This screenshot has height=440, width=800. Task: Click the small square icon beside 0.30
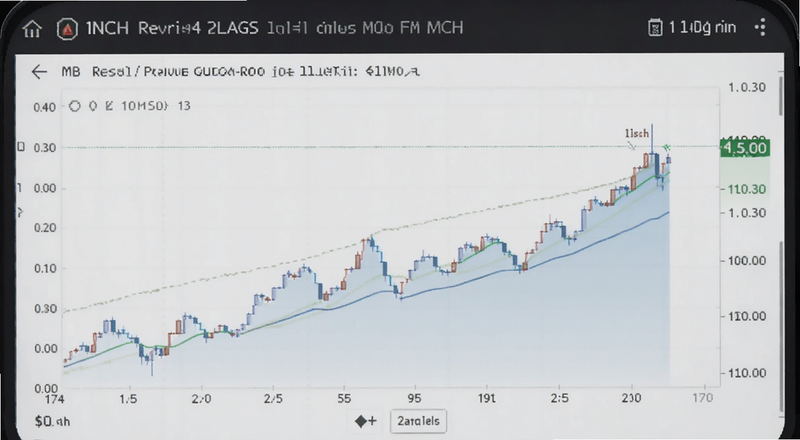click(21, 148)
